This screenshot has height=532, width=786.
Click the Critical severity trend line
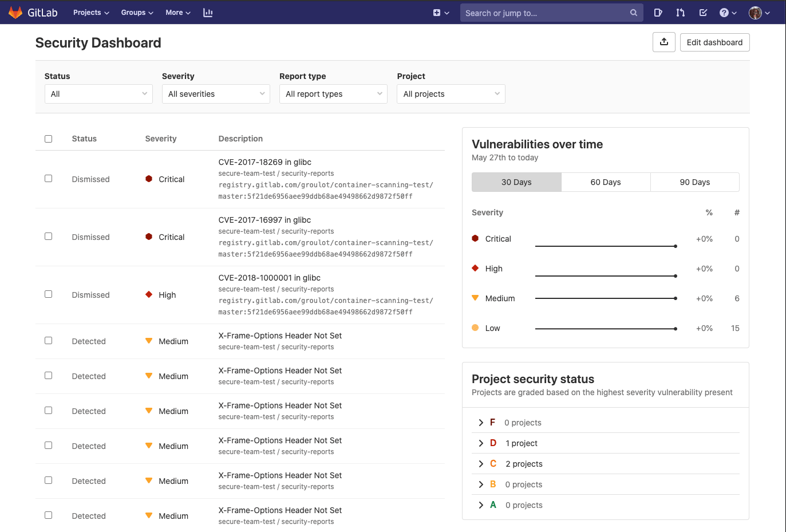point(606,245)
